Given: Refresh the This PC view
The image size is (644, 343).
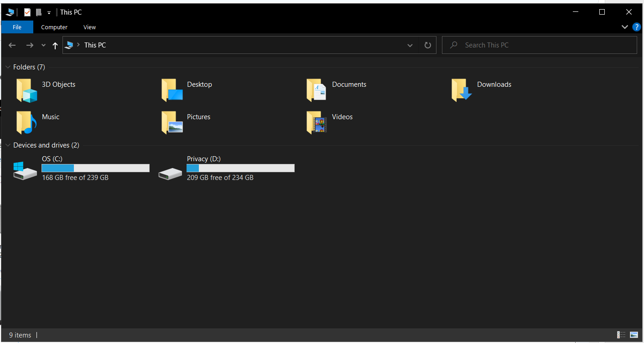Looking at the screenshot, I should pos(427,45).
